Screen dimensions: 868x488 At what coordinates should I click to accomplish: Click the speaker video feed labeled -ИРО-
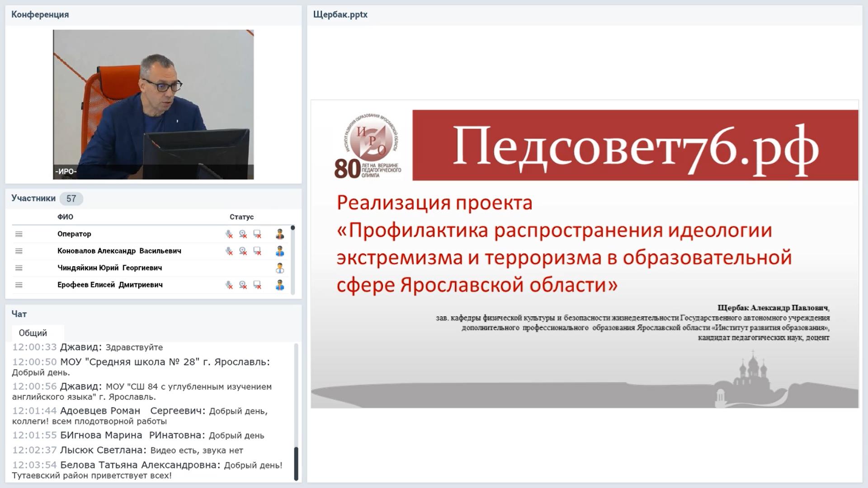click(x=153, y=104)
